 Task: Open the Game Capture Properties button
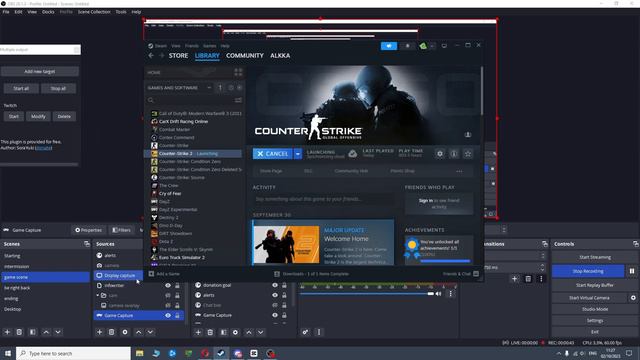(x=88, y=230)
